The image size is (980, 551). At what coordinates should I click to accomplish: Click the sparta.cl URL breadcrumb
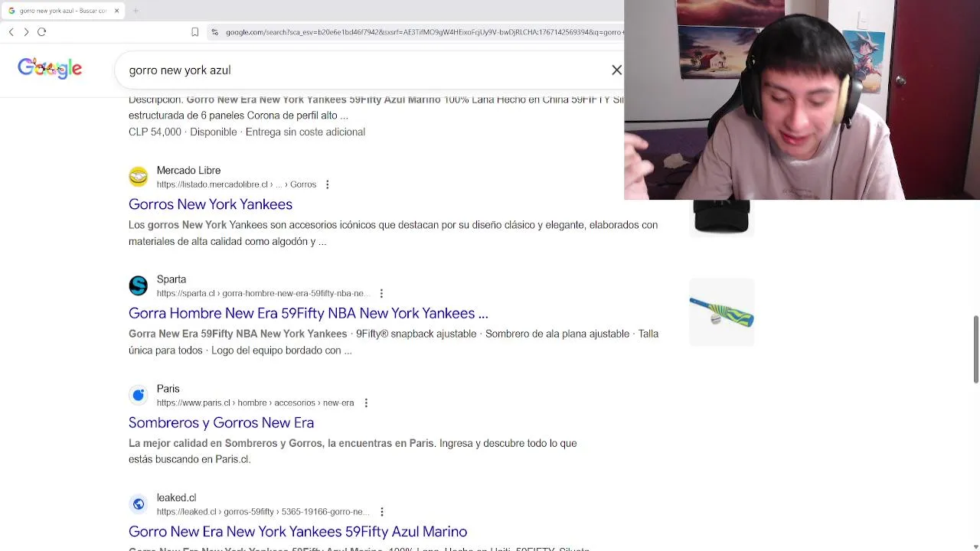tap(263, 293)
